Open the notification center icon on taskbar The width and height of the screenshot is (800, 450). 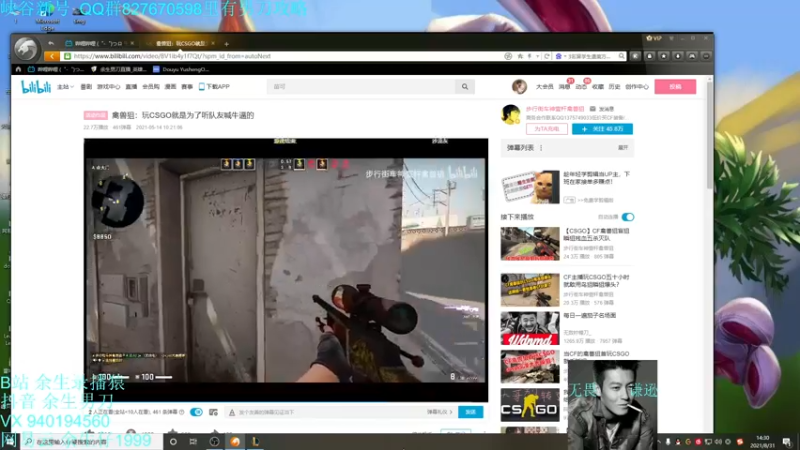pyautogui.click(x=787, y=442)
